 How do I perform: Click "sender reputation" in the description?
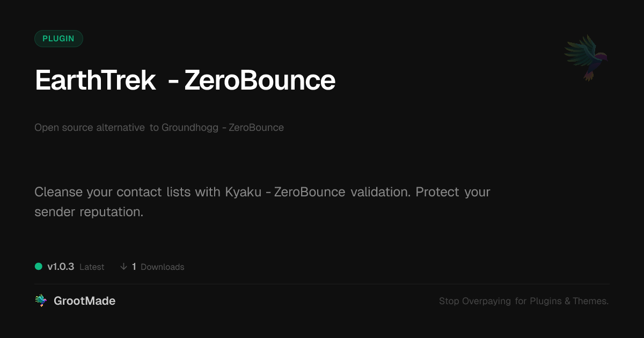(89, 211)
